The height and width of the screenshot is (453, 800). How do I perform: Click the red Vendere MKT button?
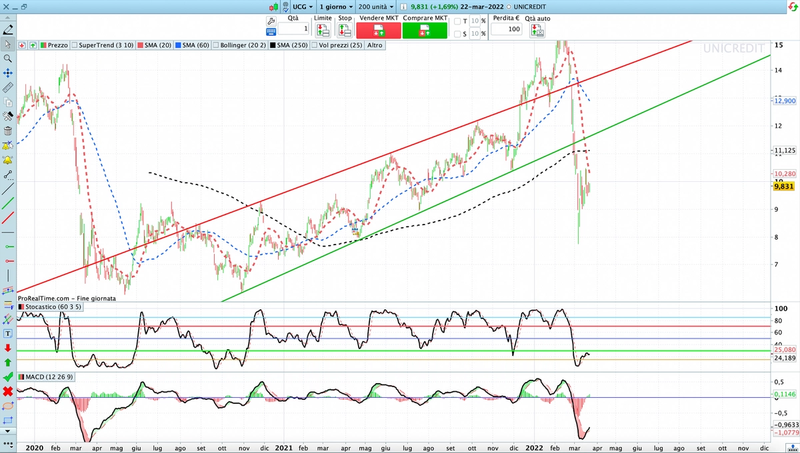click(379, 30)
